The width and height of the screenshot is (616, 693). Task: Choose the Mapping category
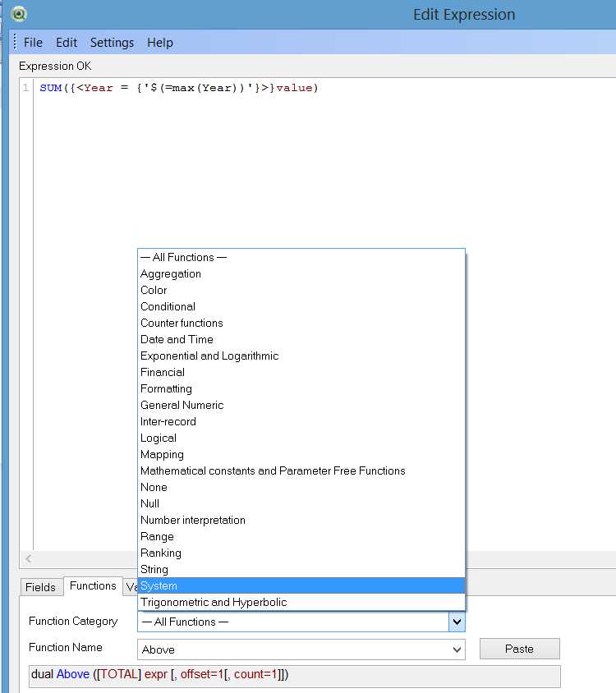(x=301, y=454)
